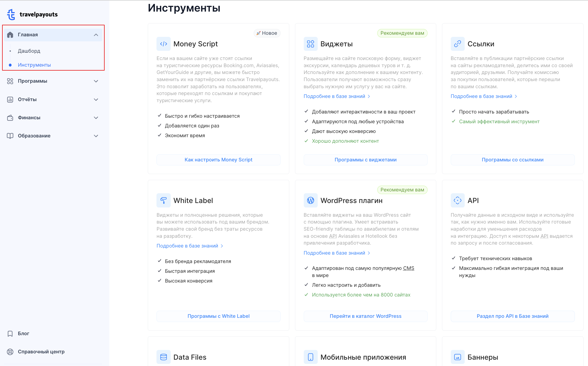
Task: Click the Финансы wallet icon in sidebar
Action: [10, 118]
